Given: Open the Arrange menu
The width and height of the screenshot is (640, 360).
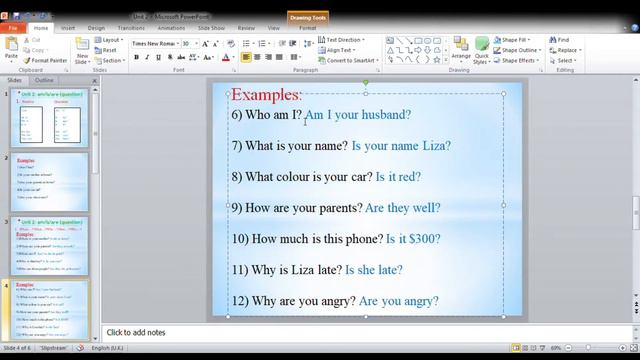Looking at the screenshot, I should coord(461,50).
